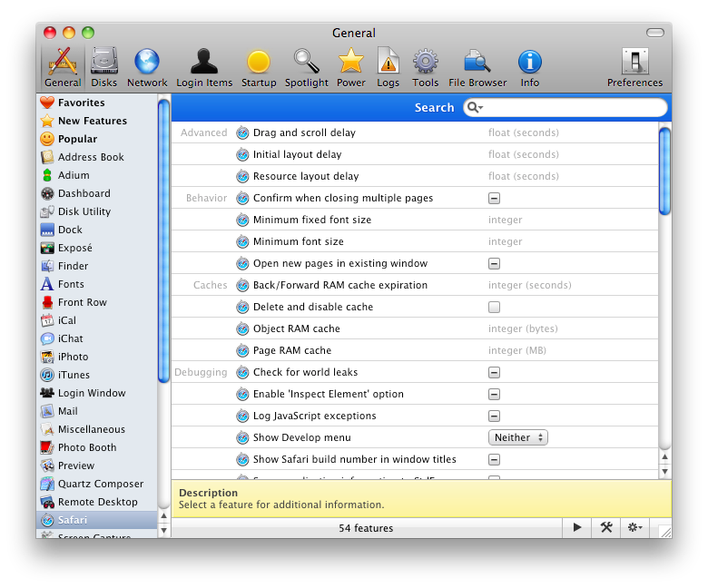Viewport: 708px width, 588px height.
Task: Select iChat in the sidebar
Action: point(96,338)
